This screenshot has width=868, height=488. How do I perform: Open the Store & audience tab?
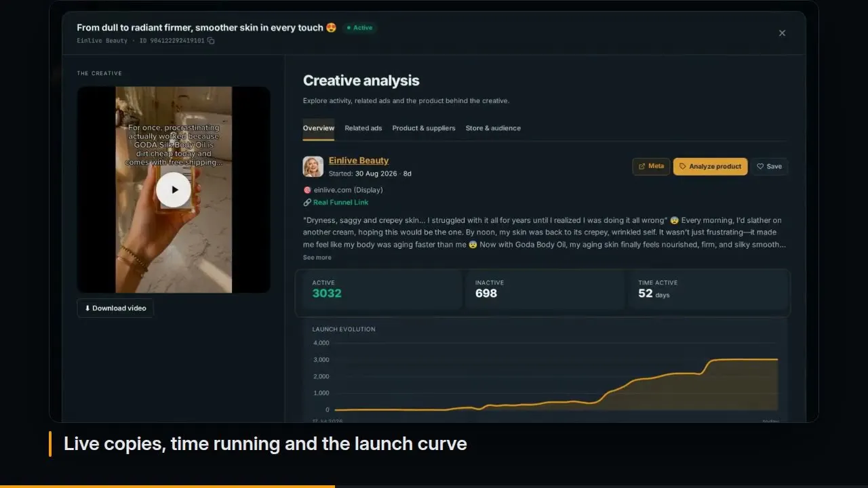493,128
